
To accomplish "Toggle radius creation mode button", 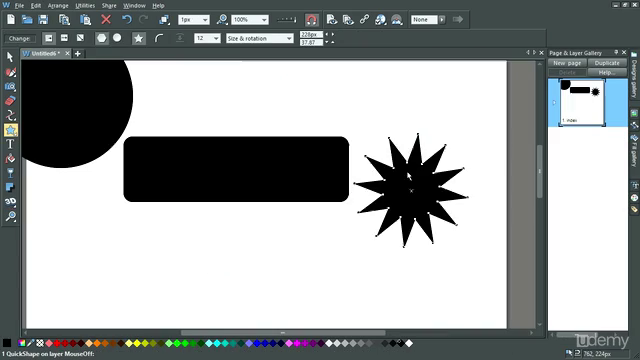I will tap(49, 38).
